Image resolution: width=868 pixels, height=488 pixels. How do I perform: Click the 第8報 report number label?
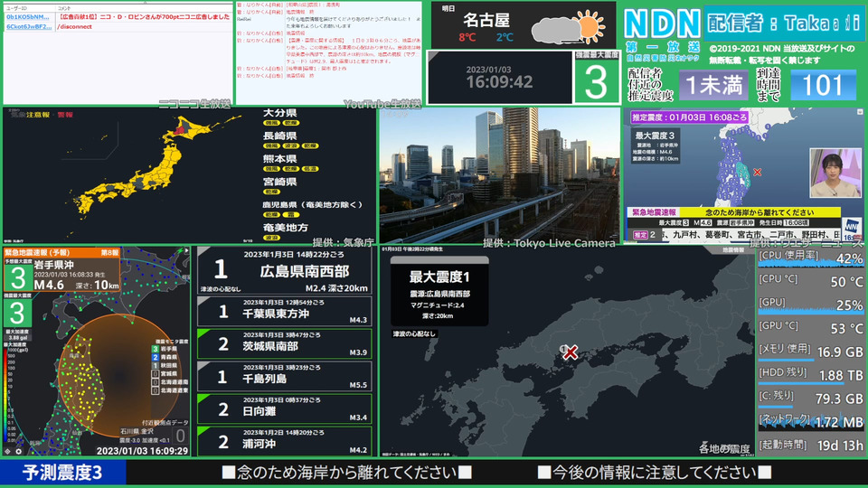(x=109, y=252)
